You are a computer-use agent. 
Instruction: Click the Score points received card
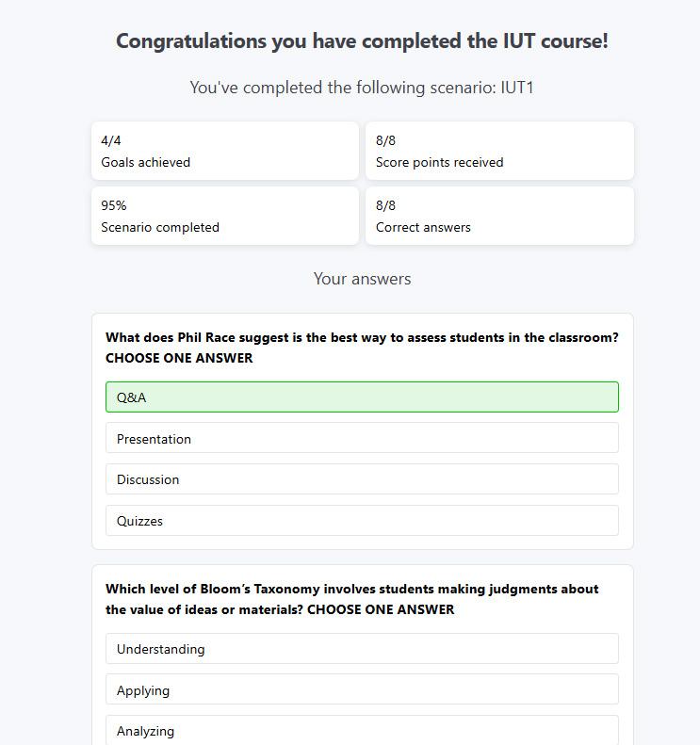click(x=499, y=151)
